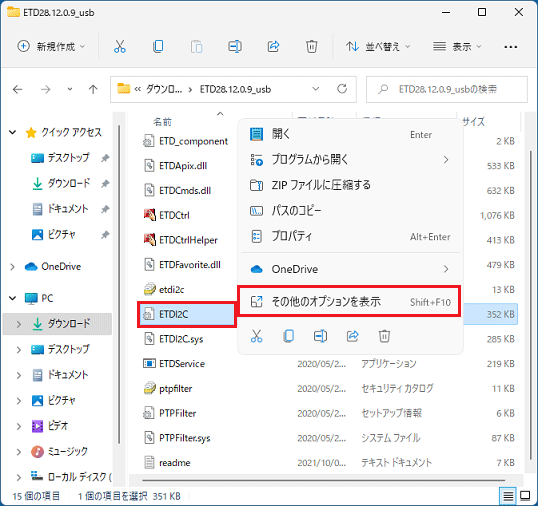Screen dimensions: 538x506
Task: Open the 並べ替え sort dropdown
Action: [x=378, y=46]
